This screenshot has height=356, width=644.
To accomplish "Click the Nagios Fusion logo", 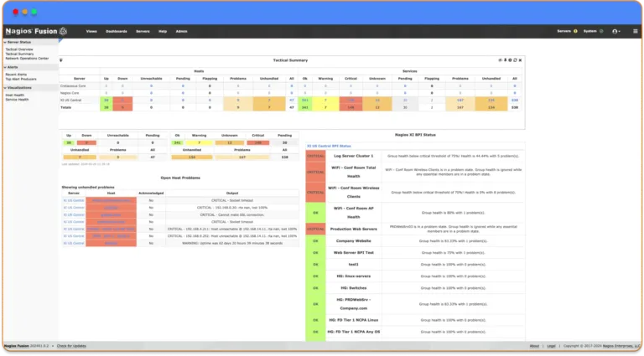I will click(x=31, y=31).
